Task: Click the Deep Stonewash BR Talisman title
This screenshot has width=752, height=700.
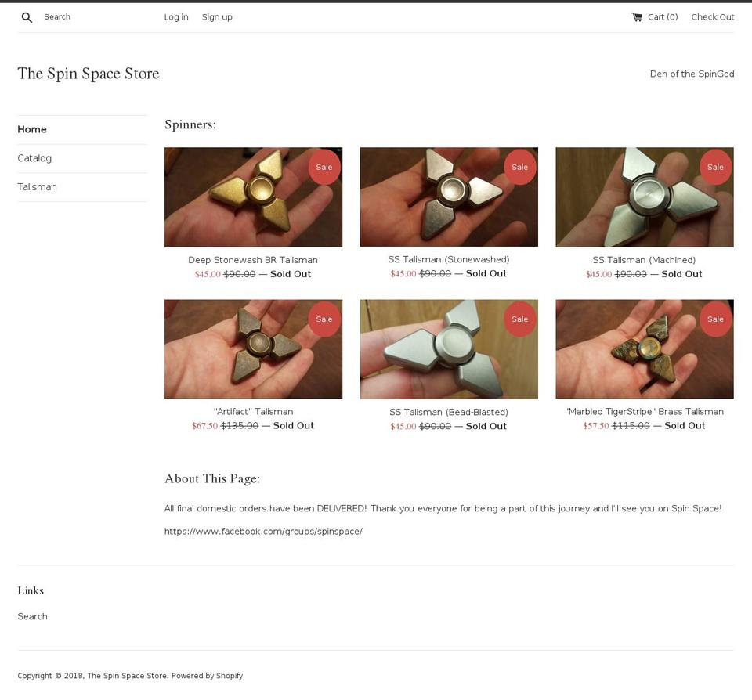Action: pyautogui.click(x=253, y=260)
